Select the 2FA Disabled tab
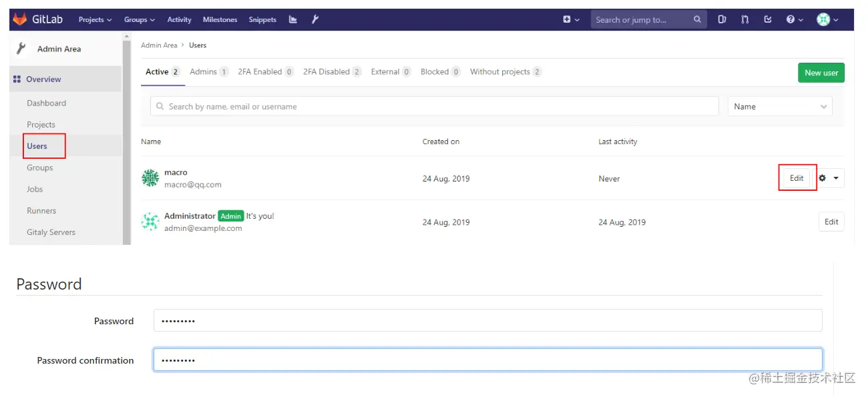Screen dimensions: 868x397 click(x=333, y=72)
